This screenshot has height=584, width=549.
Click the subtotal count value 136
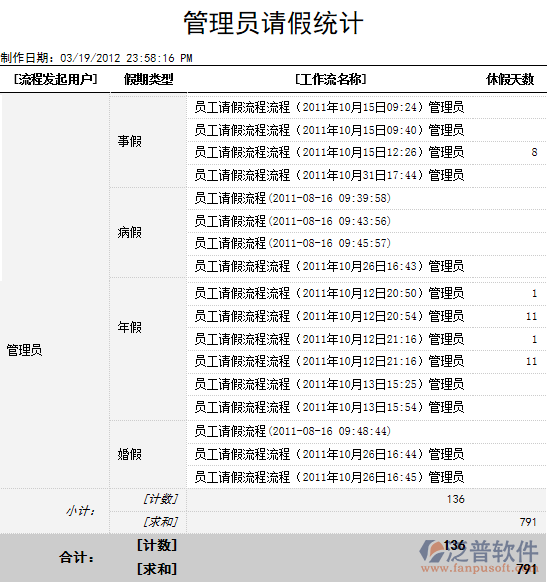[x=456, y=499]
